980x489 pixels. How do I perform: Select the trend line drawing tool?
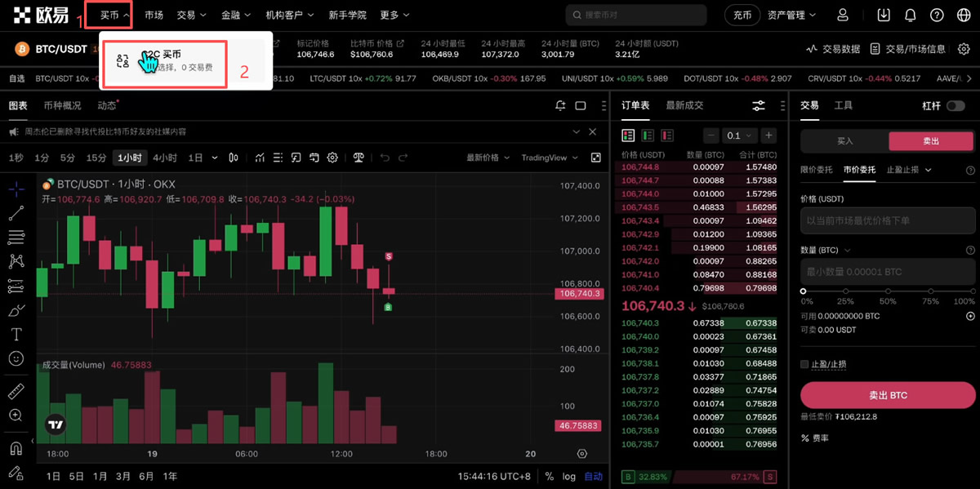[16, 214]
